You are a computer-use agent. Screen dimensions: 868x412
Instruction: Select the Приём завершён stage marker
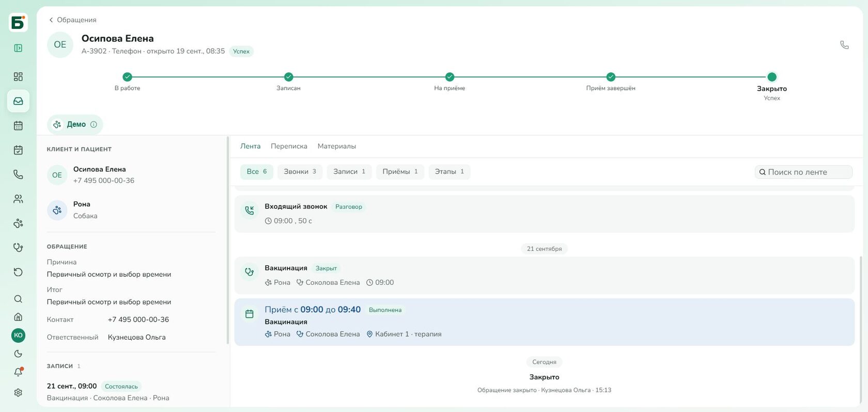click(611, 77)
